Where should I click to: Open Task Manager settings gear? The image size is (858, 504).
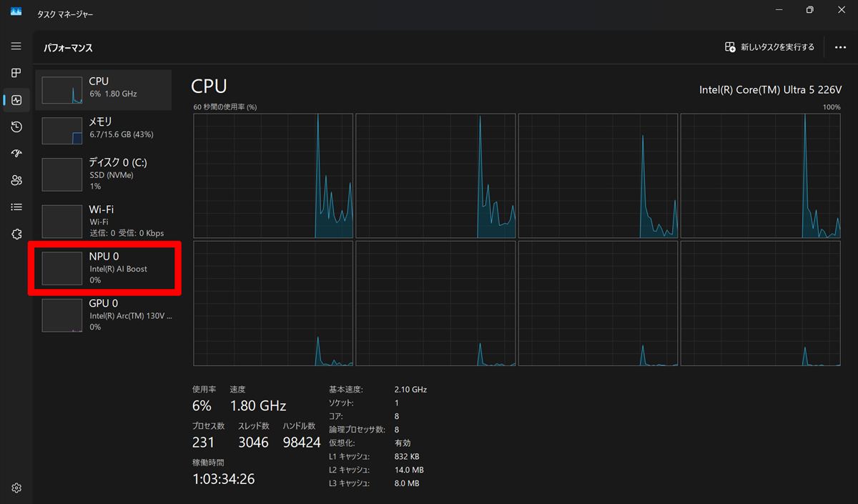pos(16,488)
